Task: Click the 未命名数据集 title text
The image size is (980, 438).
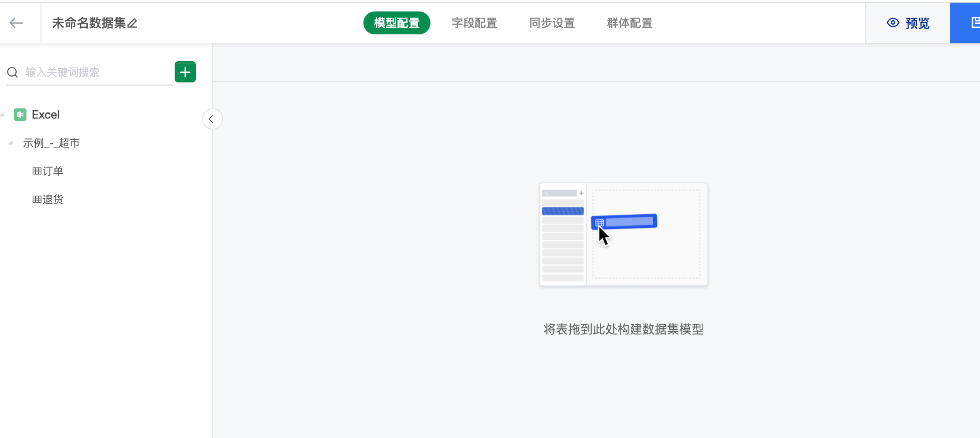Action: tap(89, 23)
